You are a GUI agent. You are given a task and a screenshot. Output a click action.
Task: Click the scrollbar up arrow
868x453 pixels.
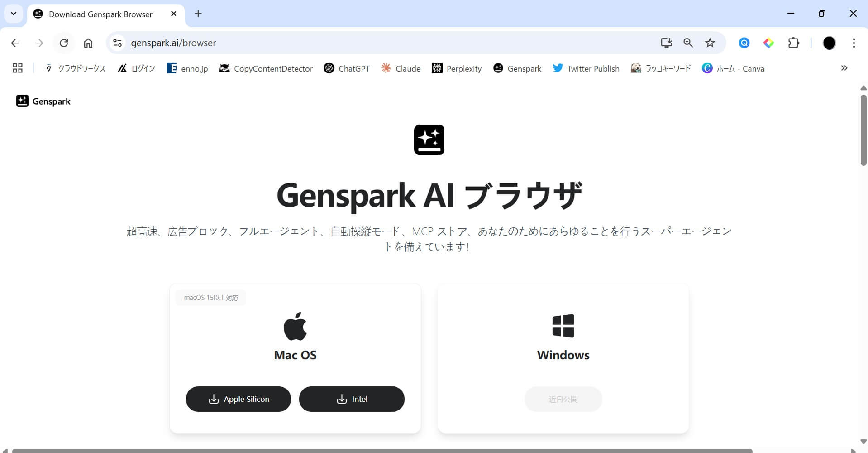point(863,88)
